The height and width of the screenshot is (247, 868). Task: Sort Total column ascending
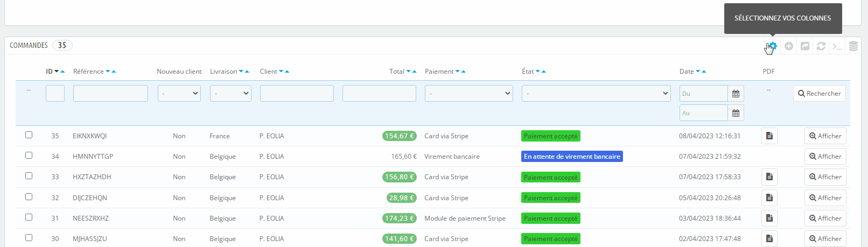(x=415, y=72)
